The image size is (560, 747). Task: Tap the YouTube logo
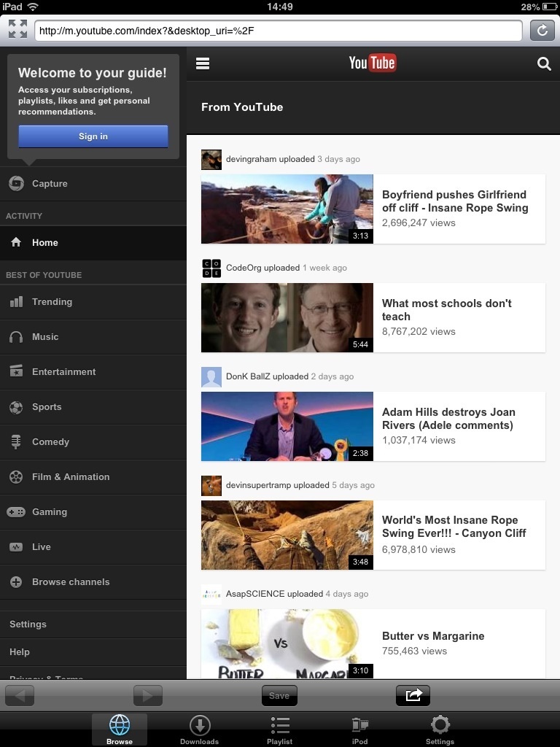coord(373,63)
